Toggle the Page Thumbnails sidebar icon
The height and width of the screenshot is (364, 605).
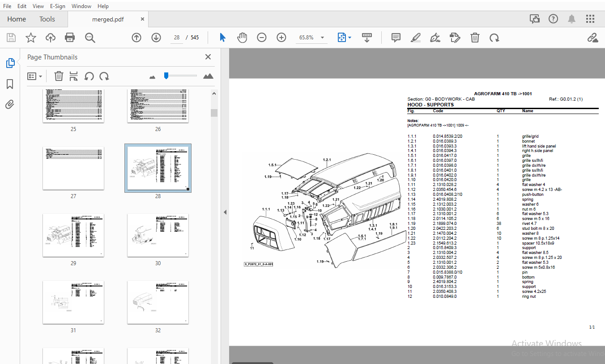pyautogui.click(x=10, y=63)
